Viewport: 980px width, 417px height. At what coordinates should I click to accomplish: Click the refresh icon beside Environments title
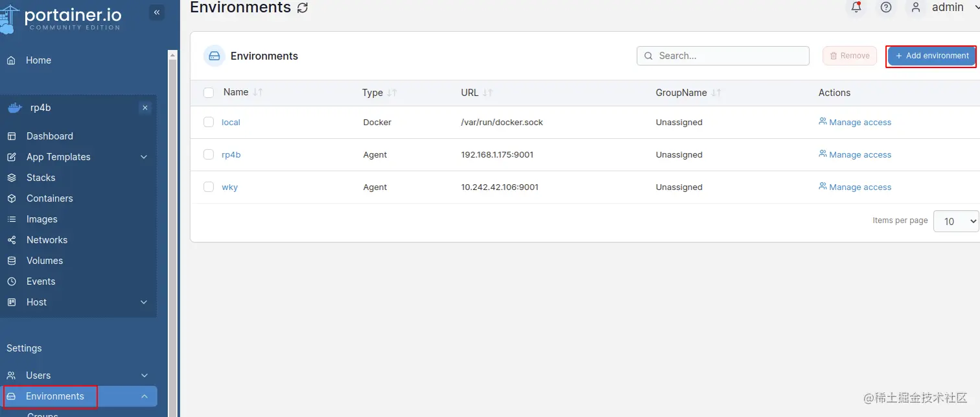click(302, 8)
